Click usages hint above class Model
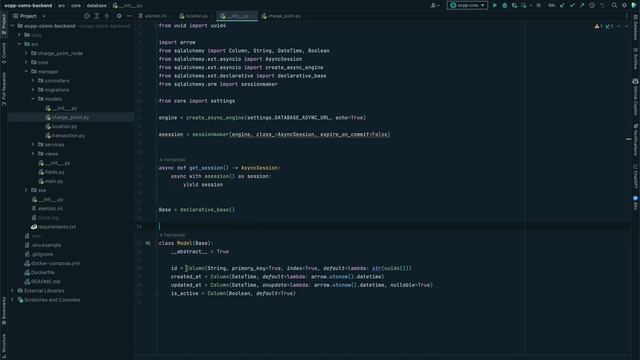The width and height of the screenshot is (640, 360). click(172, 235)
